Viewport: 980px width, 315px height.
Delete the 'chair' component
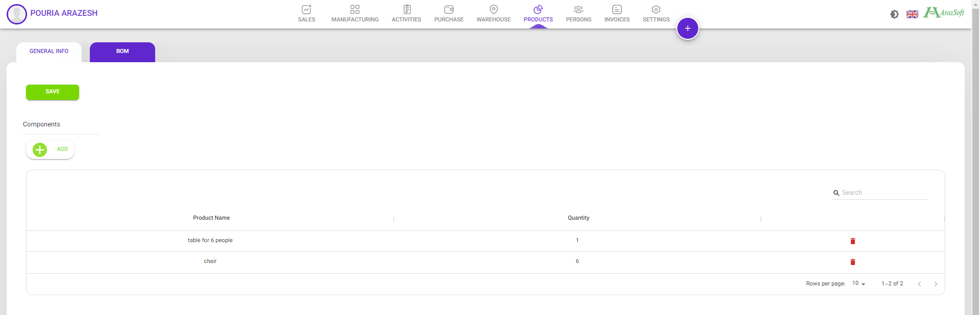(852, 262)
